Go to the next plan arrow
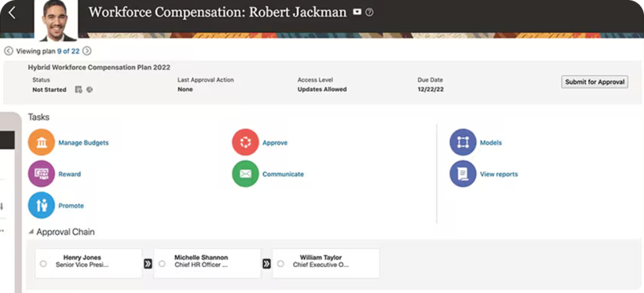The image size is (644, 293). click(87, 52)
